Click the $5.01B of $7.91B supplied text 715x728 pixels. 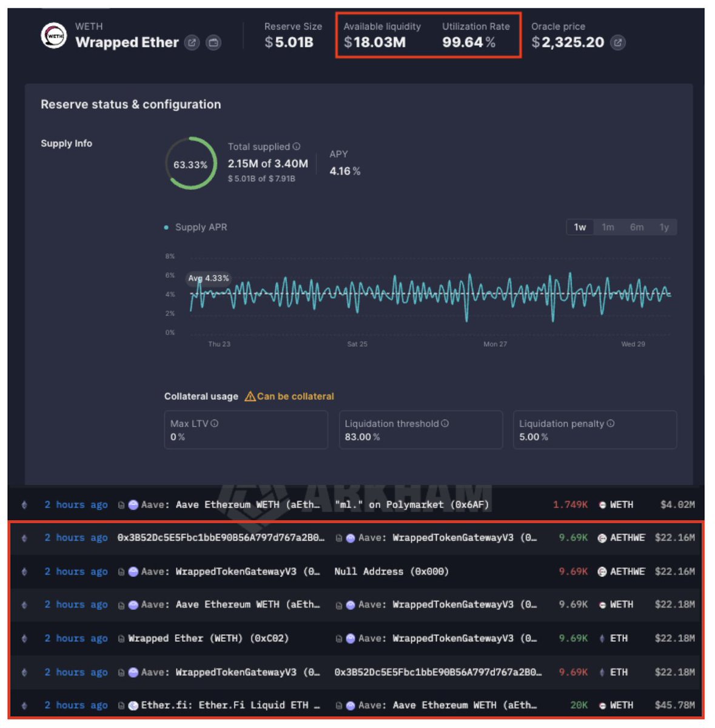click(261, 179)
